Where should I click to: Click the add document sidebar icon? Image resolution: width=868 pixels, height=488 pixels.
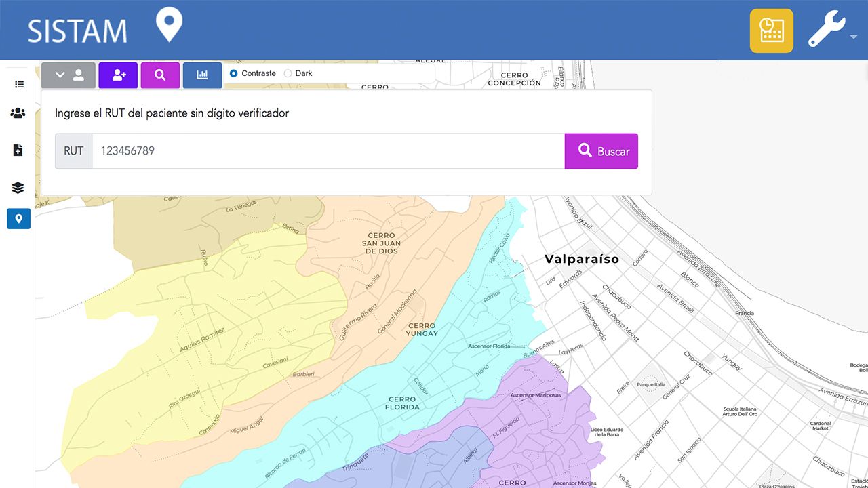(x=18, y=150)
